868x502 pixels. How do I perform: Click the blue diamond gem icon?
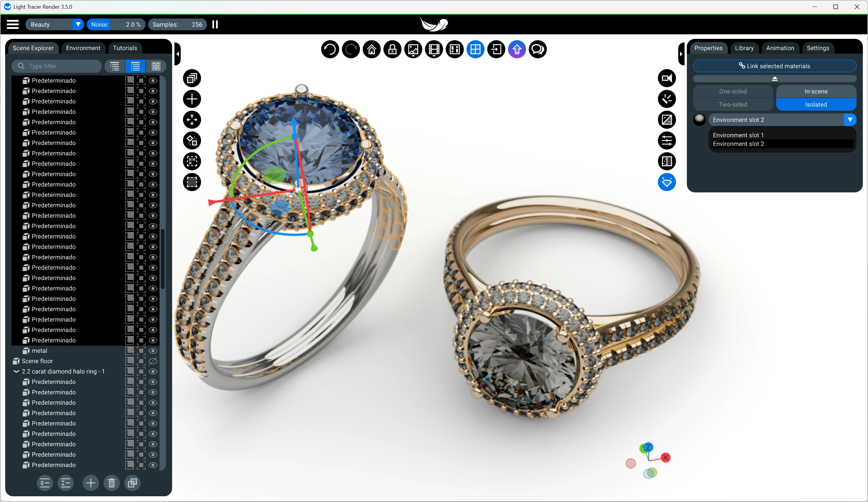point(667,182)
